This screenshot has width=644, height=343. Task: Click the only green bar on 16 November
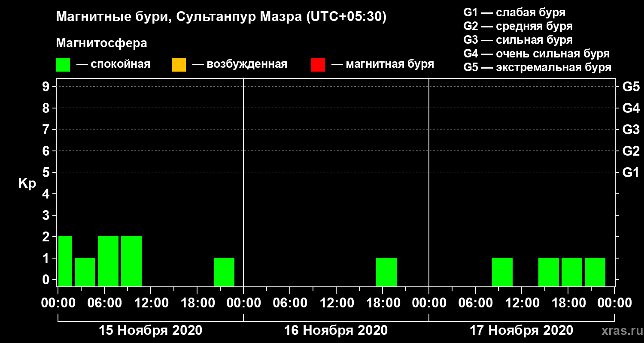pos(386,272)
